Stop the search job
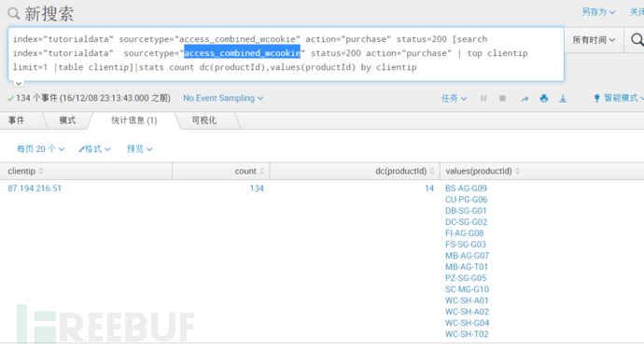Screen dimensions: 644x350 [502, 98]
